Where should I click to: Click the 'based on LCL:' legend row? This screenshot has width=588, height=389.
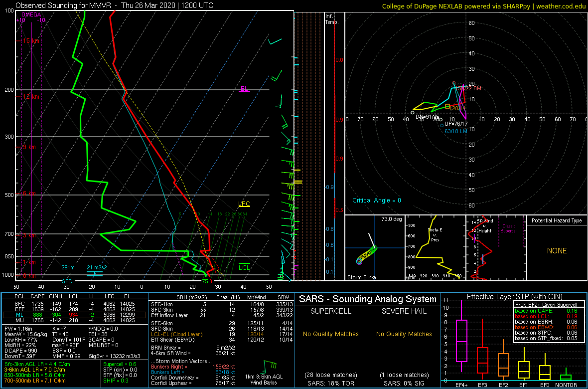click(x=546, y=316)
